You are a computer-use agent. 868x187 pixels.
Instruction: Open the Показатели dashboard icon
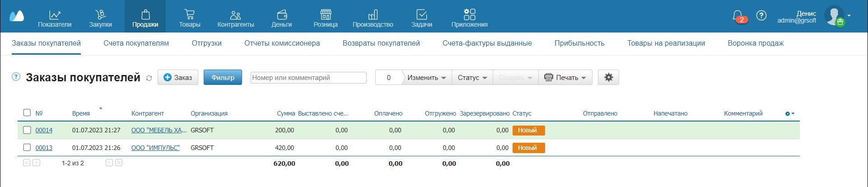(x=55, y=15)
